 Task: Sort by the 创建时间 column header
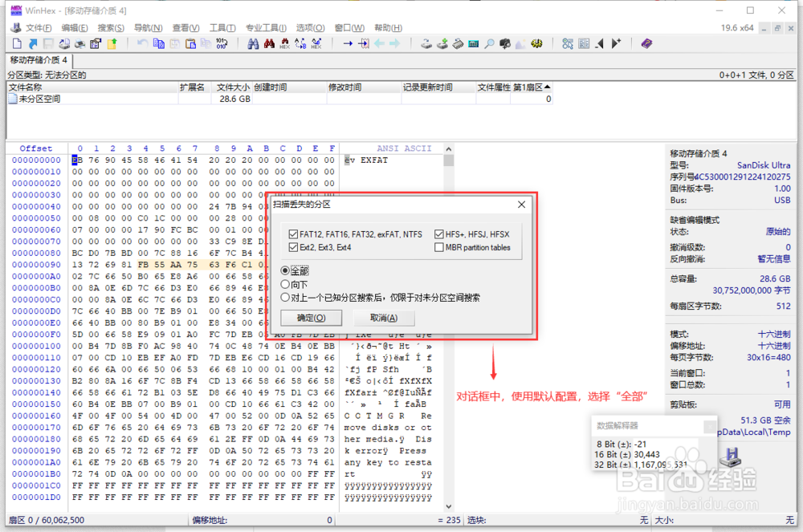pyautogui.click(x=289, y=87)
